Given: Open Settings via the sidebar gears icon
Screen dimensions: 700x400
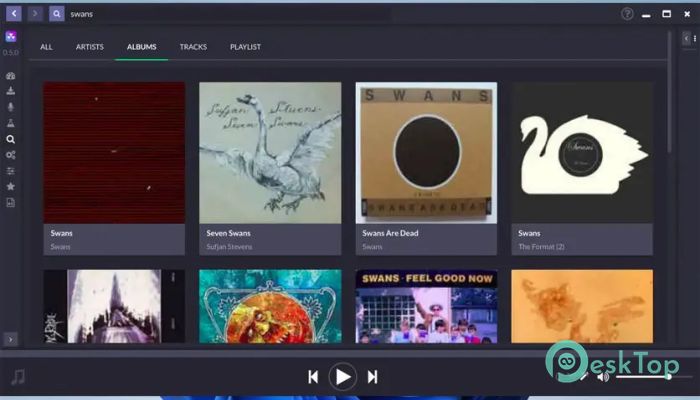Looking at the screenshot, I should click(x=11, y=155).
